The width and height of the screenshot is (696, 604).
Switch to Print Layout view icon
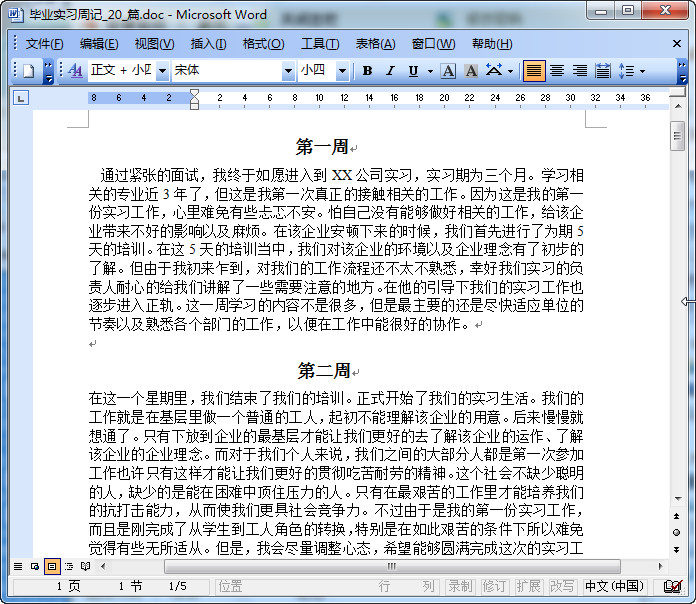[x=52, y=566]
